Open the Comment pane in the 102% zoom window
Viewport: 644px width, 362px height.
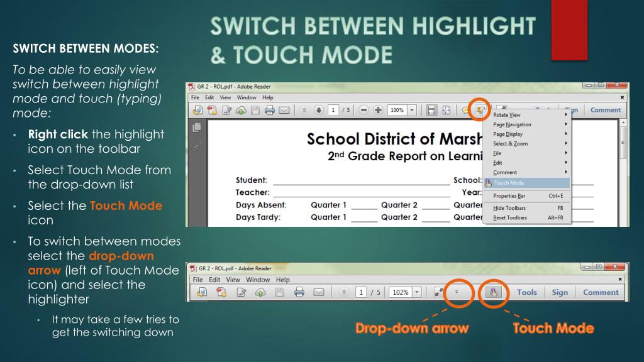click(x=601, y=292)
